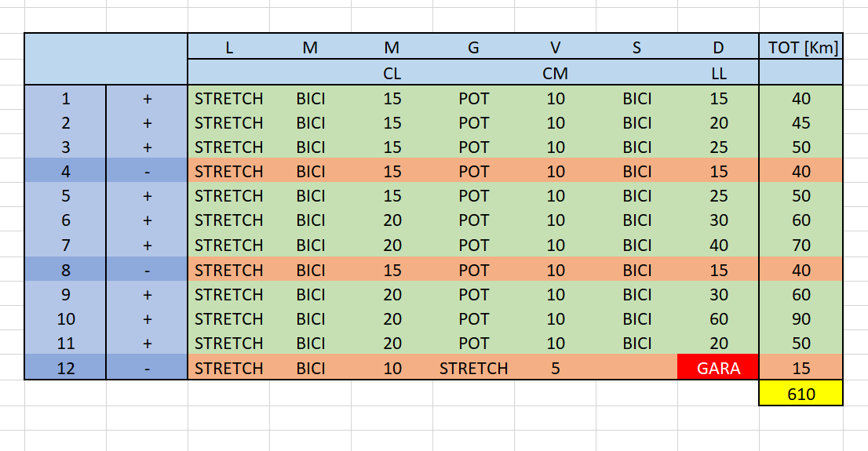The image size is (868, 451).
Task: Click the yellow 610 total cell
Action: point(801,394)
